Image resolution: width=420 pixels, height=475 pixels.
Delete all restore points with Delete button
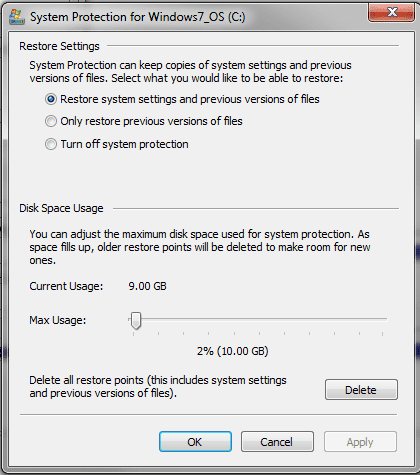(x=361, y=389)
